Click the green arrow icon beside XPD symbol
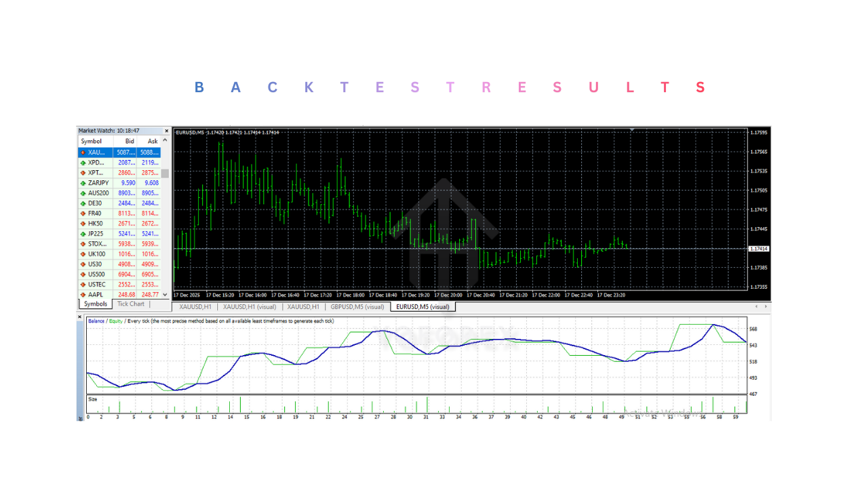 83,162
